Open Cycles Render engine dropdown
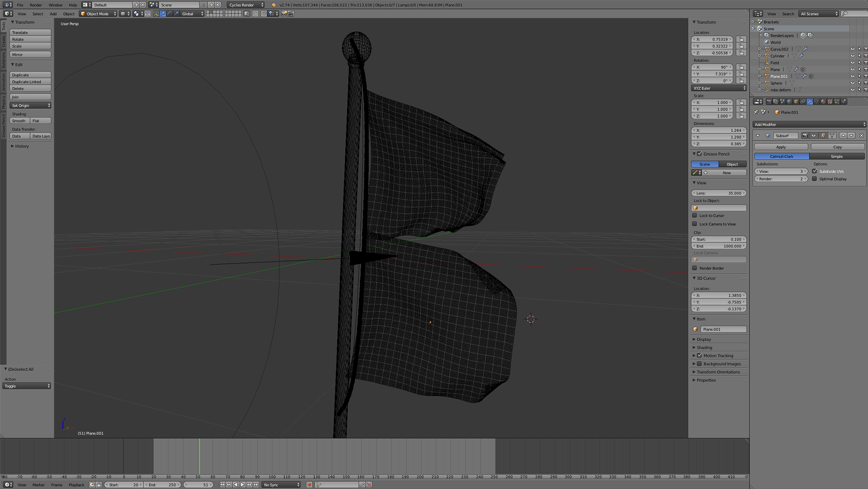The image size is (868, 489). (245, 5)
